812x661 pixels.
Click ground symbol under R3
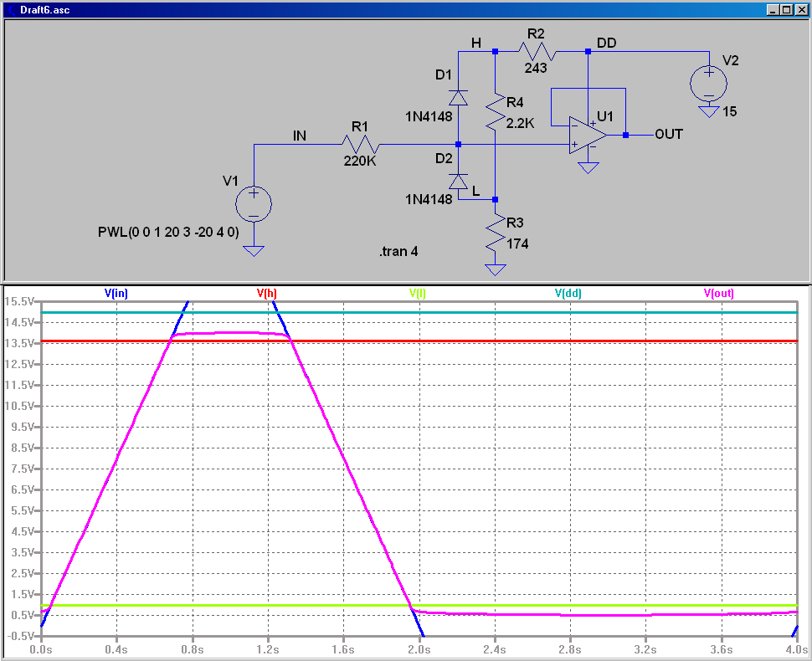coord(495,269)
